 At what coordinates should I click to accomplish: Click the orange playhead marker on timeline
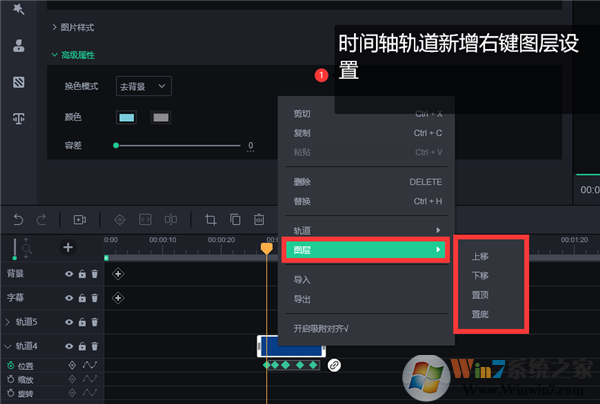click(x=267, y=249)
